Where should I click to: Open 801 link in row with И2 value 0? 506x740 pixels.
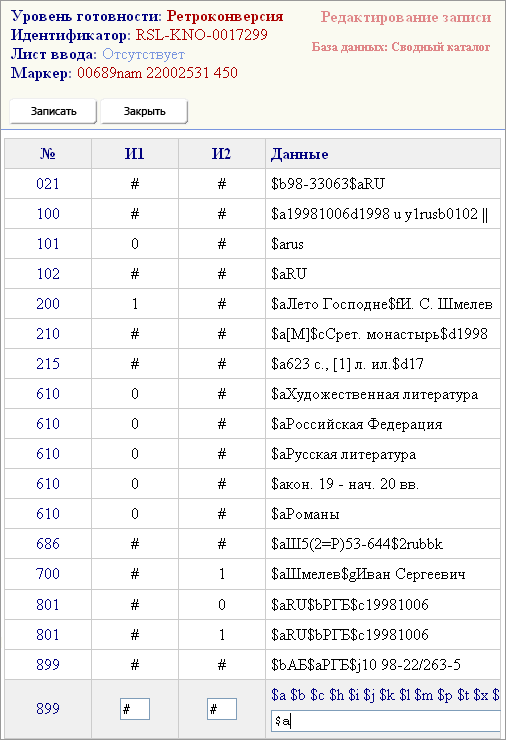[48, 604]
